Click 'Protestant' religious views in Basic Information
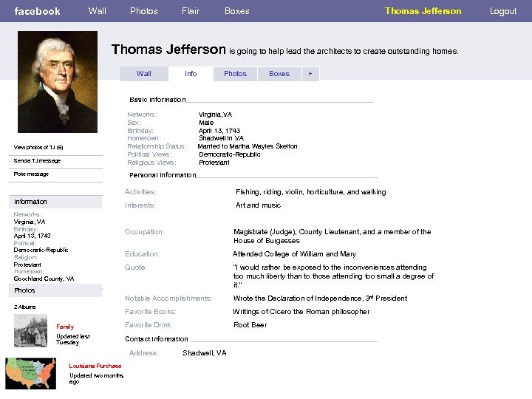The image size is (532, 399). tap(214, 163)
